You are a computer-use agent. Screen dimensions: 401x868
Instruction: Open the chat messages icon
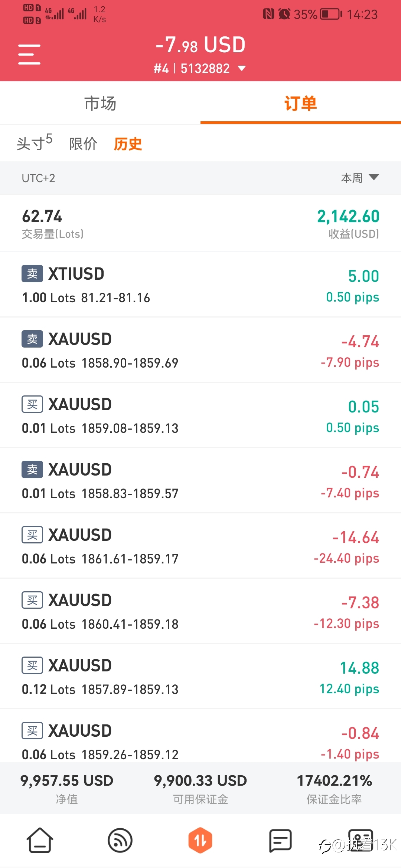point(280,840)
